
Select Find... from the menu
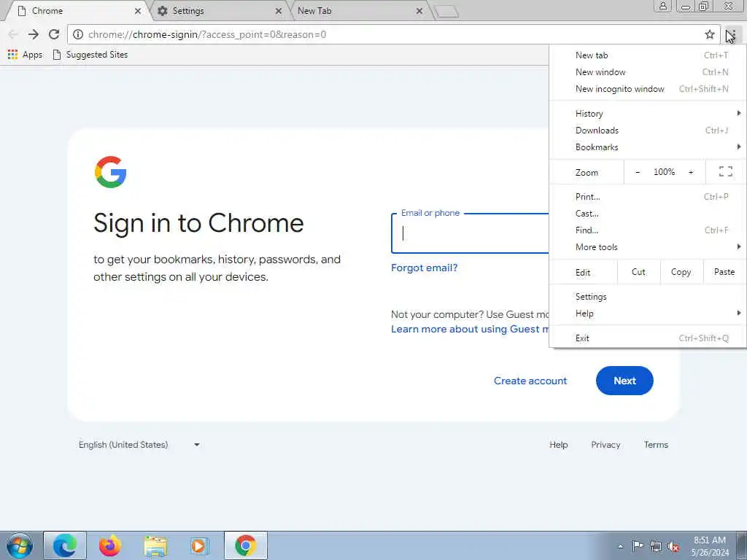[648, 230]
